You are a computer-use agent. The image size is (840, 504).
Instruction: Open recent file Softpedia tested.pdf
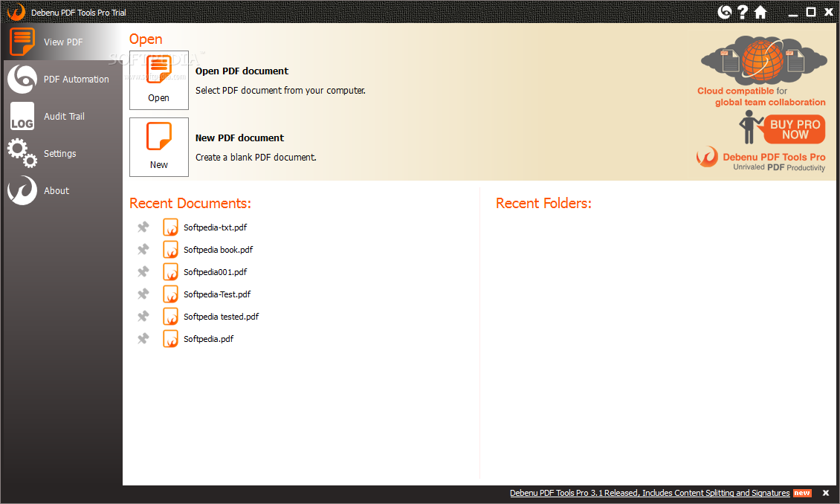coord(222,317)
